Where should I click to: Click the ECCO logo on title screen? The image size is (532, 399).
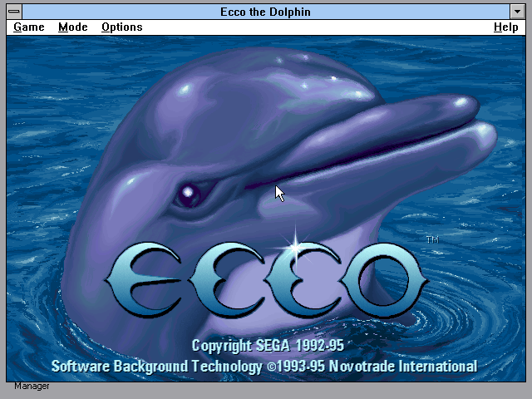click(x=267, y=280)
